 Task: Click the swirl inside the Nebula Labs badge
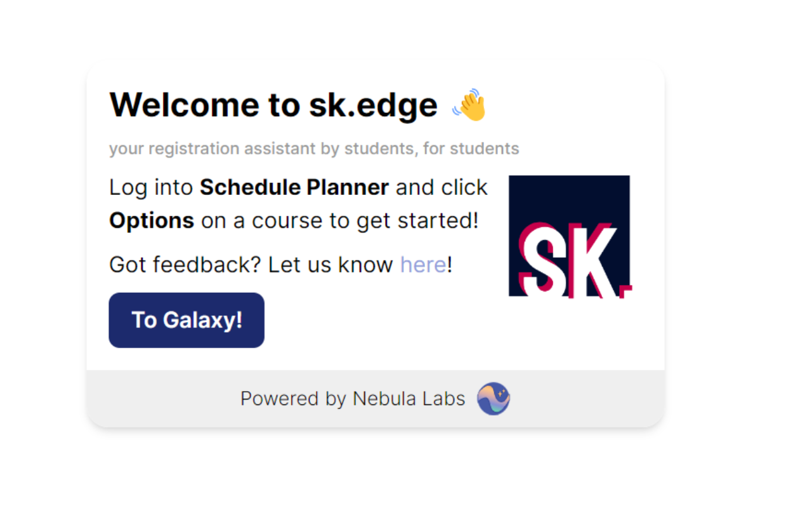(490, 401)
